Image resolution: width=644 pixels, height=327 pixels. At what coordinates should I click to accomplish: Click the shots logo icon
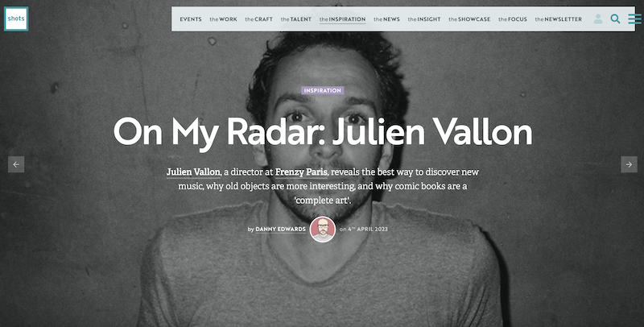click(16, 19)
